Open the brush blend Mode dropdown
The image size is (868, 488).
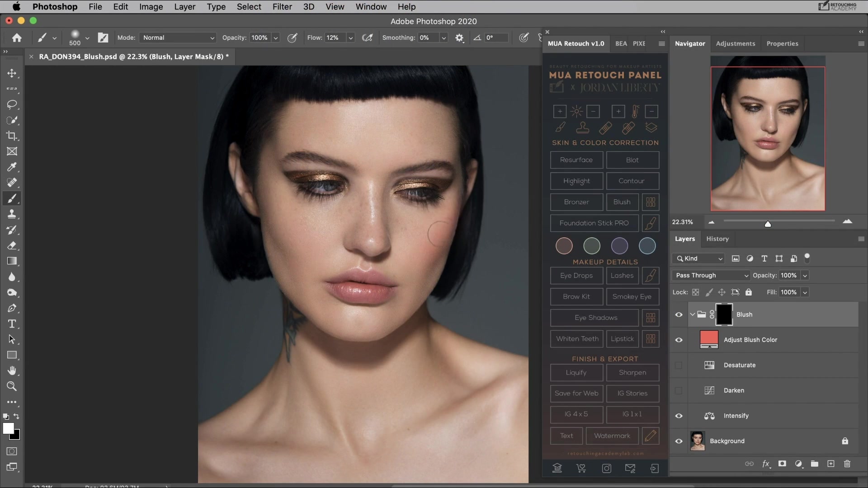pos(177,38)
